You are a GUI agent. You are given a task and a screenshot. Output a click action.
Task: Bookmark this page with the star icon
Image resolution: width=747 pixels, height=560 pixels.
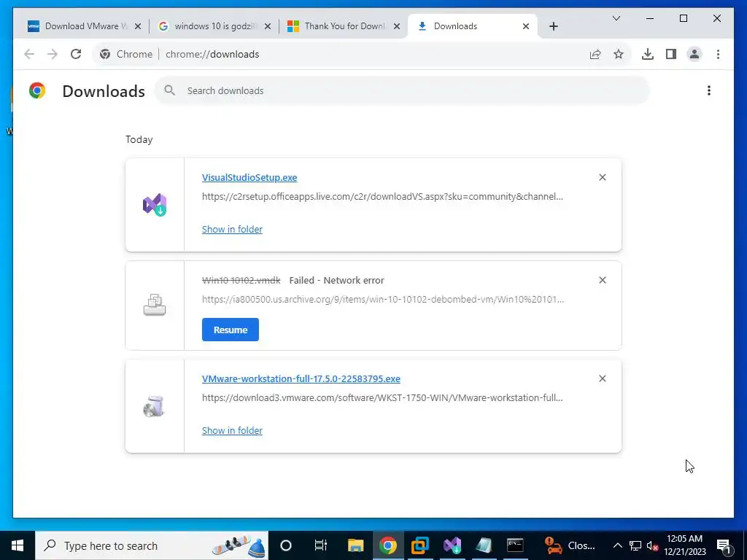(619, 54)
